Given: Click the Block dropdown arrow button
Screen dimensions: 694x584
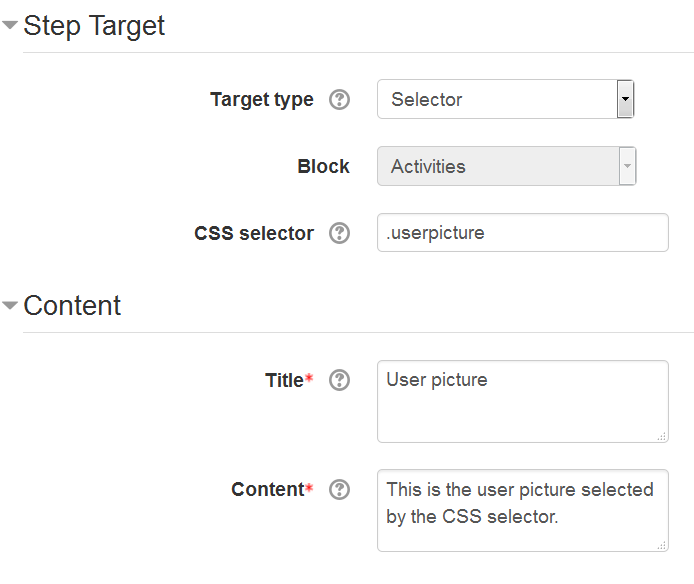Looking at the screenshot, I should [627, 166].
